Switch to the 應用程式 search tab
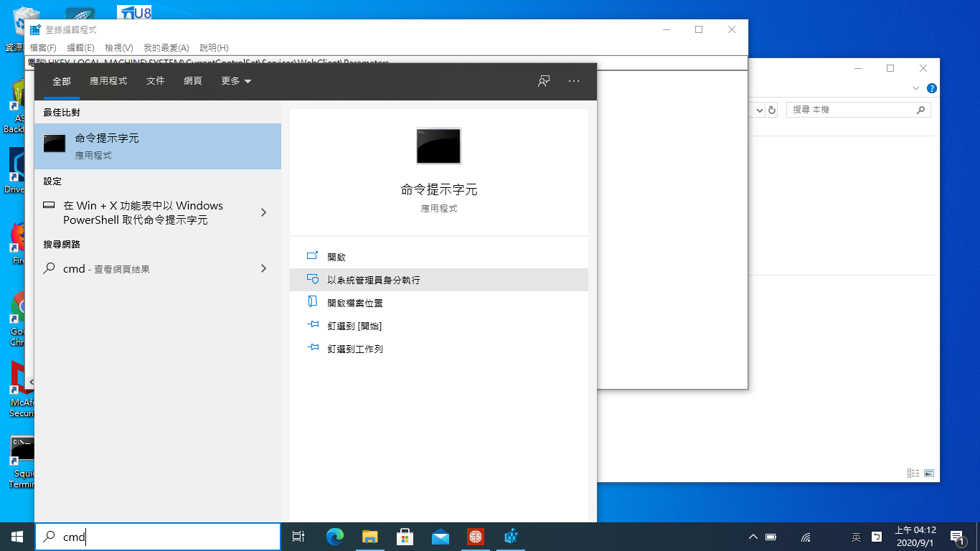This screenshot has width=980, height=551. (x=108, y=81)
